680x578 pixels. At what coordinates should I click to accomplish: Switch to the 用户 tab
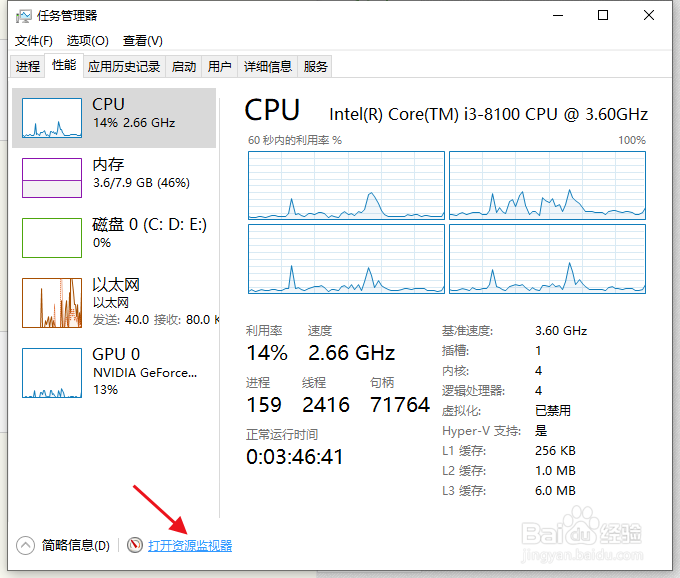coord(219,66)
